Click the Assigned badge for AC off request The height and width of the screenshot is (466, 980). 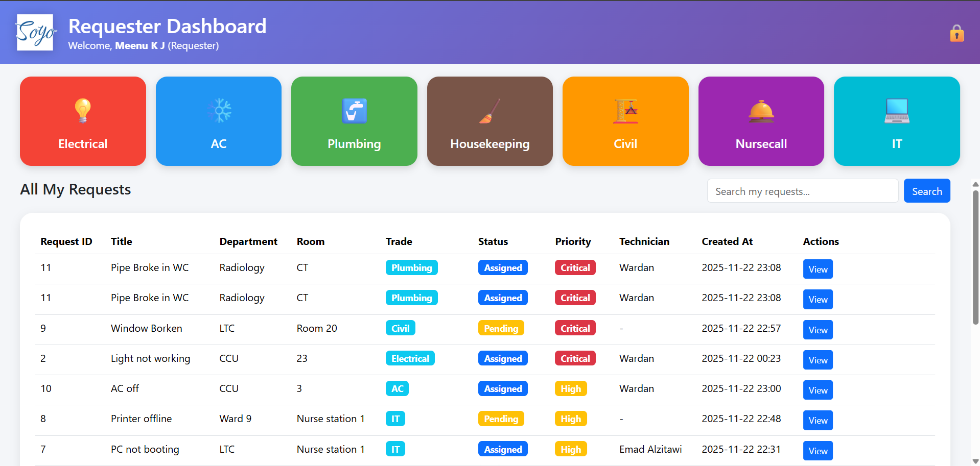coord(502,388)
